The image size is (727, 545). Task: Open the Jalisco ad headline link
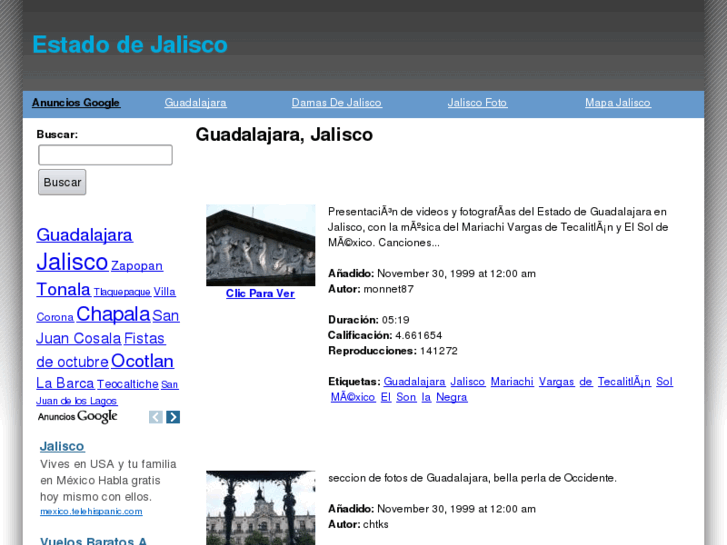point(62,446)
